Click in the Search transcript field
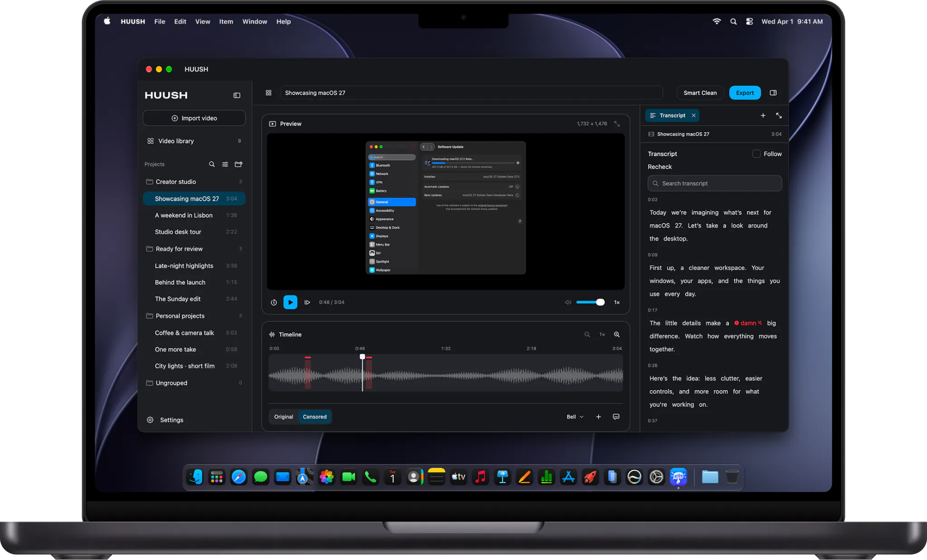Image resolution: width=927 pixels, height=560 pixels. [x=715, y=183]
